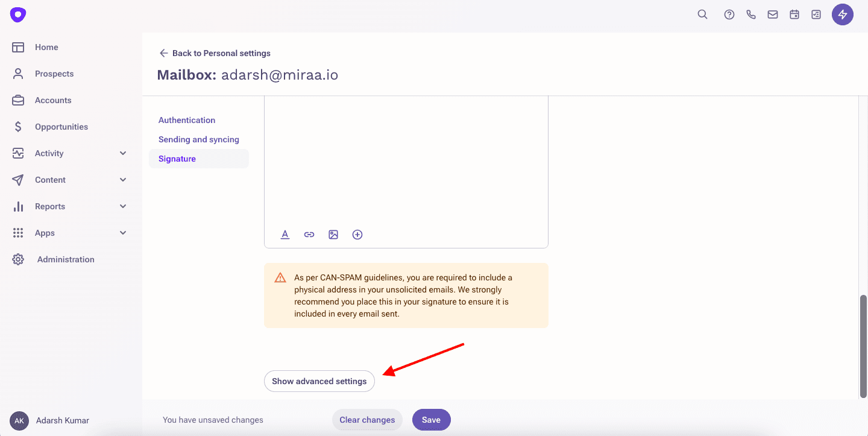This screenshot has height=436, width=868.
Task: Open the search magnifier icon
Action: [702, 14]
